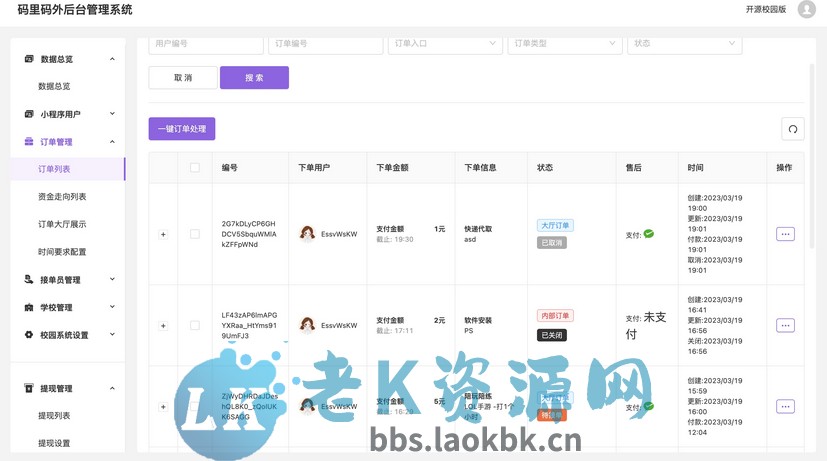This screenshot has width=827, height=461.
Task: Tick checkbox for order 2G7kDLyCP6GH
Action: [195, 234]
